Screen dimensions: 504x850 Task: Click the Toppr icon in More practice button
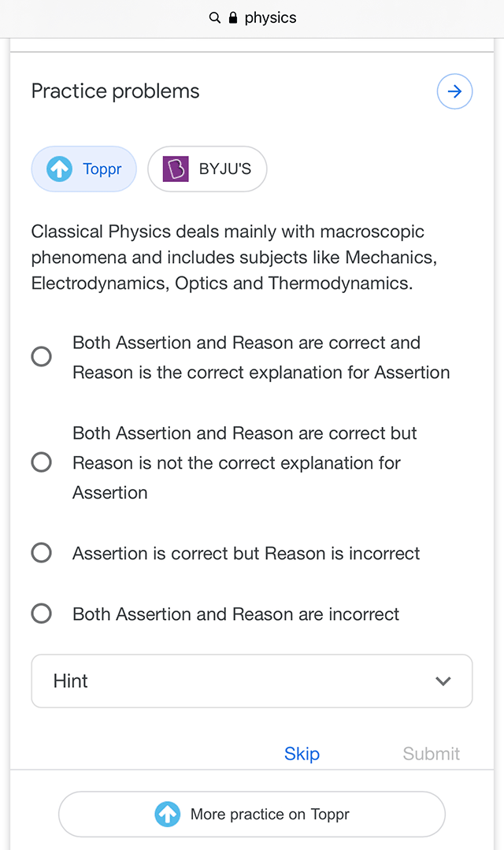point(168,814)
